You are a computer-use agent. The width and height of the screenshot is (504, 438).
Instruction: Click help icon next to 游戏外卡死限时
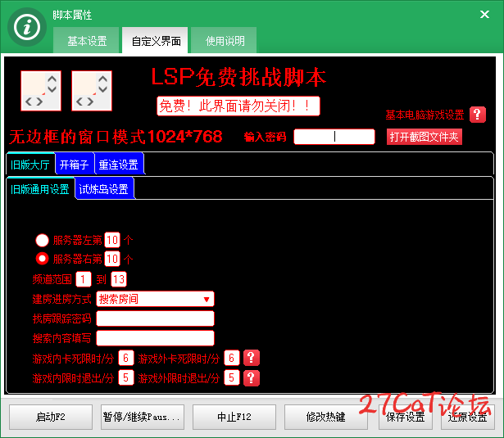[251, 358]
